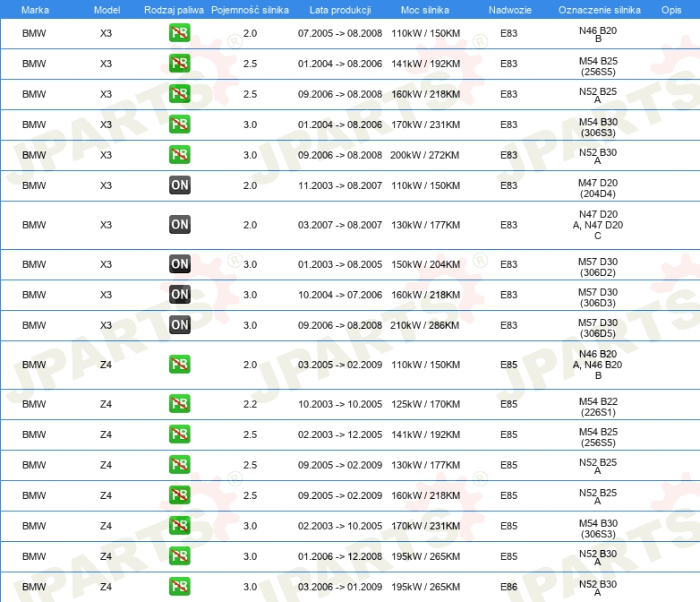Select date range 03.2007 -> 08.2007
The height and width of the screenshot is (602, 700).
340,225
